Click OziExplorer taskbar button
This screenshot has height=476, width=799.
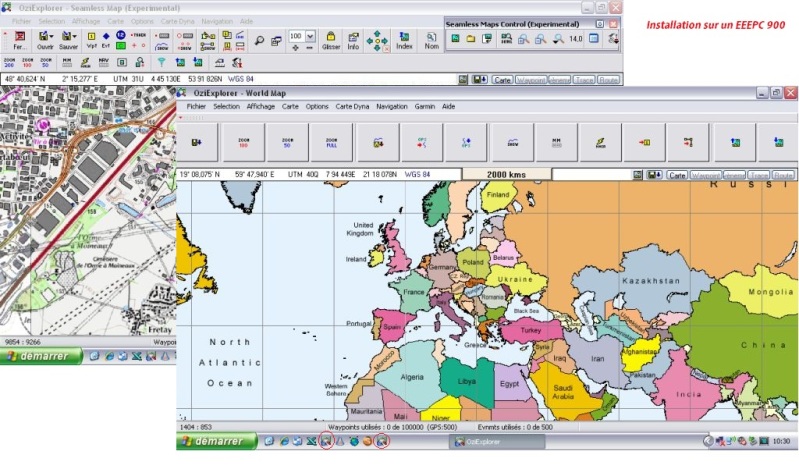tap(497, 441)
